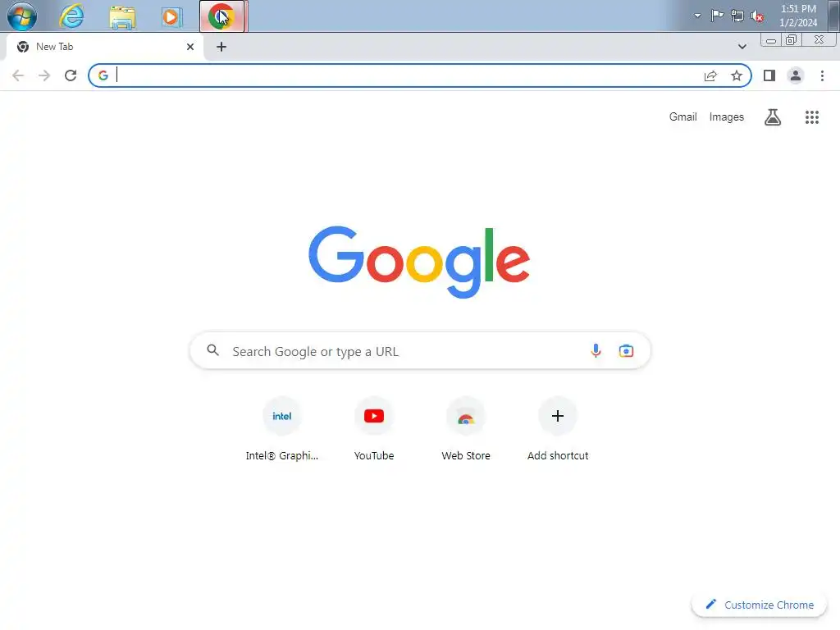This screenshot has height=630, width=840.
Task: Click the magnifier icon in search box
Action: pyautogui.click(x=212, y=350)
